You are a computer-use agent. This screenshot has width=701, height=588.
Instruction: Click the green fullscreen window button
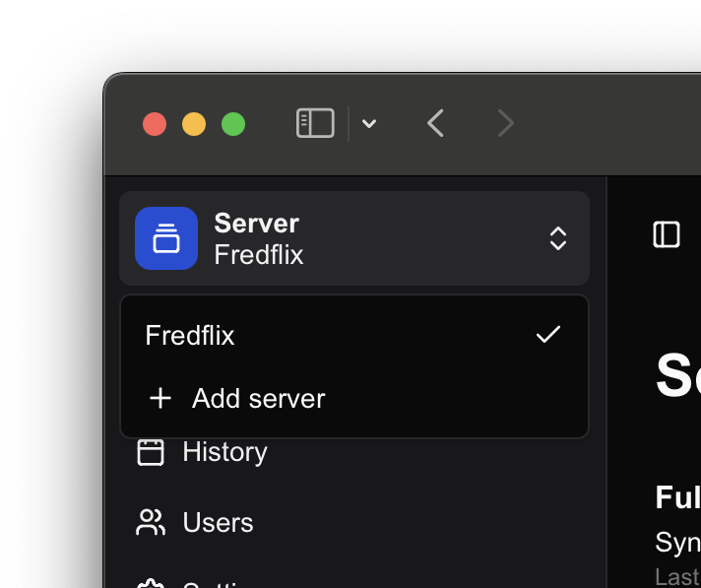coord(233,124)
